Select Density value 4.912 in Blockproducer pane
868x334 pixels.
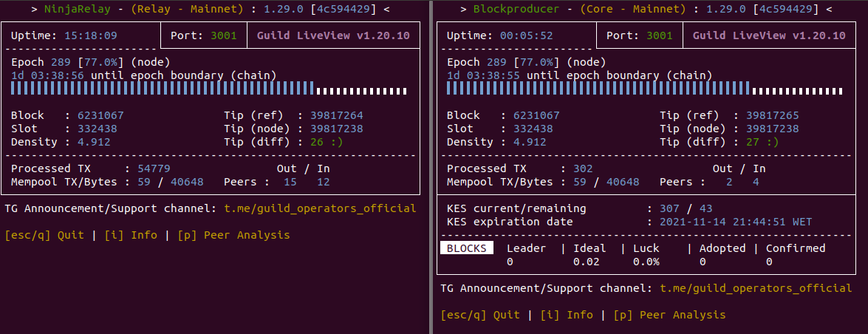tap(530, 142)
